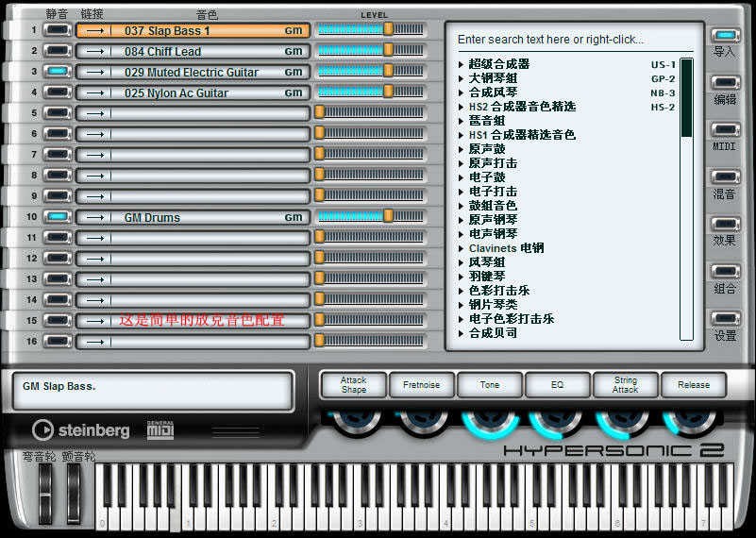Open the 组合 (Combi) page button
The width and height of the screenshot is (756, 538).
pyautogui.click(x=725, y=272)
